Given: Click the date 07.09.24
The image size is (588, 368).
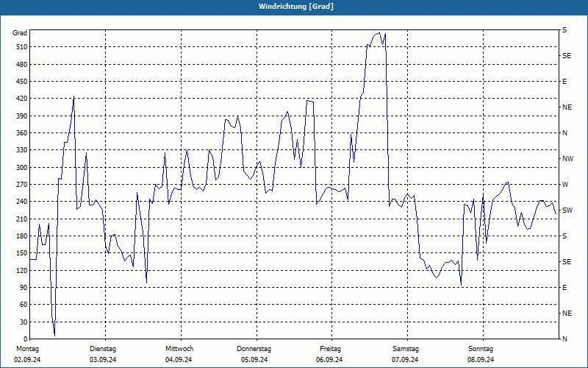Looking at the screenshot, I should coord(405,360).
